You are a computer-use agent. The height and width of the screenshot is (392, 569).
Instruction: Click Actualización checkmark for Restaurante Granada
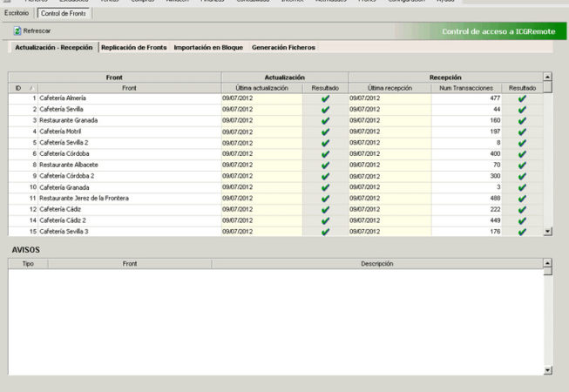[326, 120]
